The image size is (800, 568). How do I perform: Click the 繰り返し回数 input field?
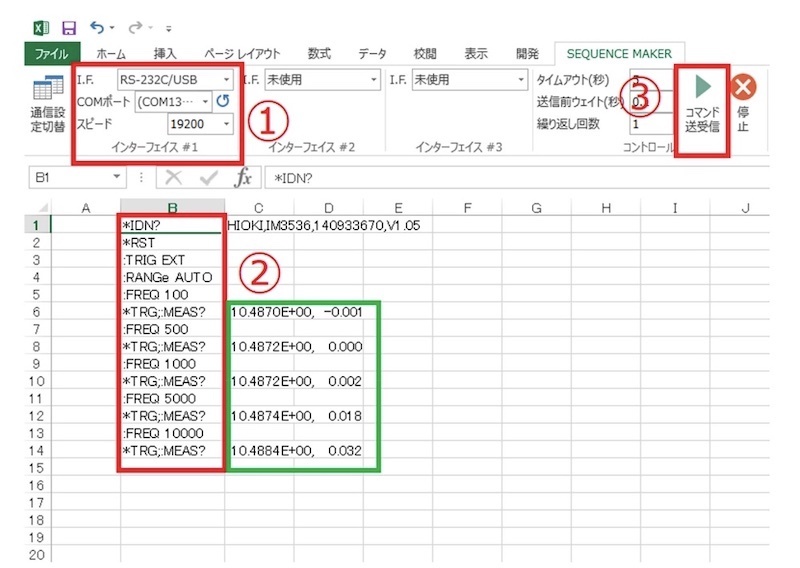tap(651, 124)
